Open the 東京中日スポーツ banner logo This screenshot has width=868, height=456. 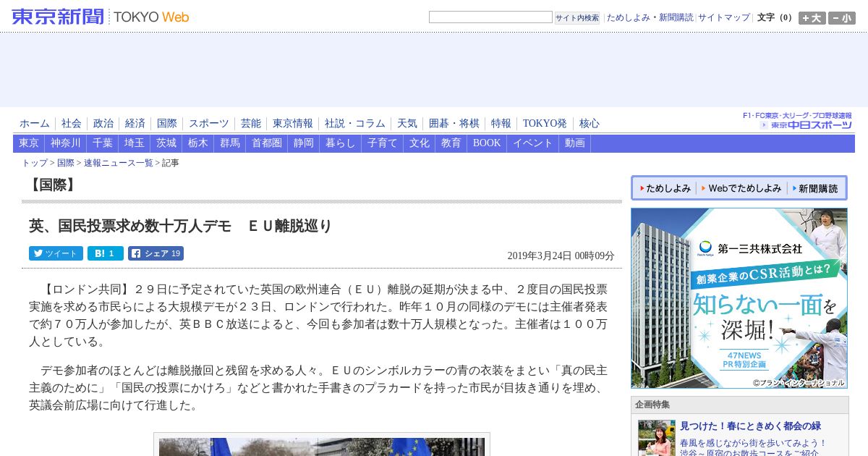point(798,121)
